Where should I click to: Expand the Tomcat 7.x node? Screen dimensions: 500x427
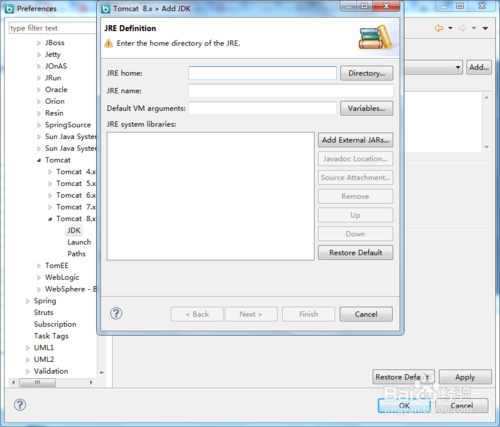[x=50, y=207]
